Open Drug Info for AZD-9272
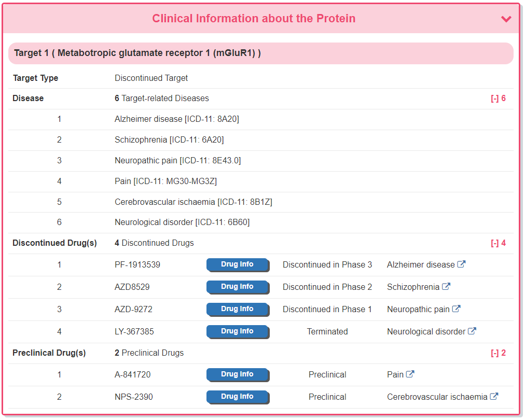The height and width of the screenshot is (420, 525). [237, 309]
